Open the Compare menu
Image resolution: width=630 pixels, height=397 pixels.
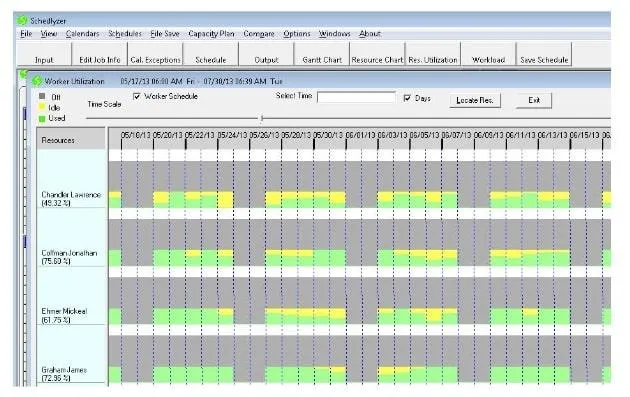pos(259,34)
